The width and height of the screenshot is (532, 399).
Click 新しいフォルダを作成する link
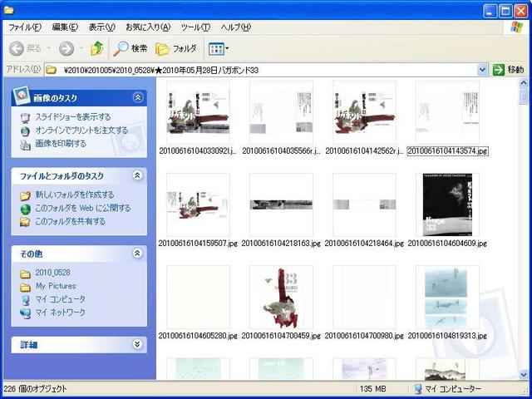(76, 195)
